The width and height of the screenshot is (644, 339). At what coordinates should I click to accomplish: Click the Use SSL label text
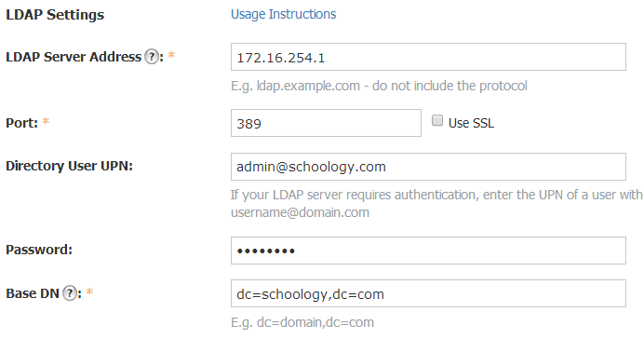[x=471, y=123]
